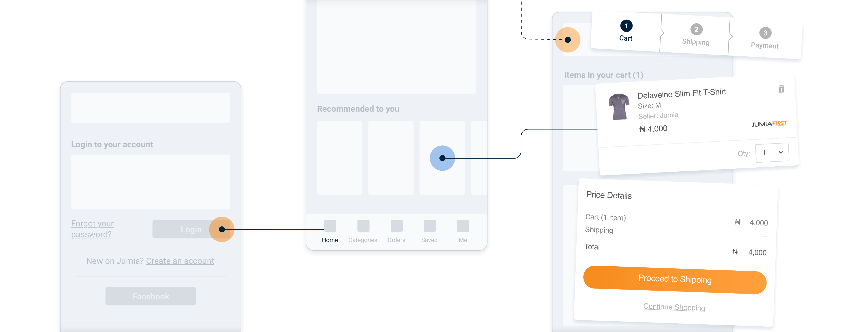868x332 pixels.
Task: Click Forgot your password link
Action: pos(92,229)
